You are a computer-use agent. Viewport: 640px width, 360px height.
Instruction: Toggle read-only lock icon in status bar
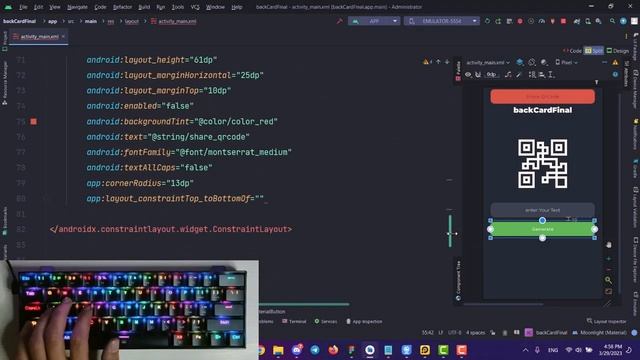coord(493,333)
